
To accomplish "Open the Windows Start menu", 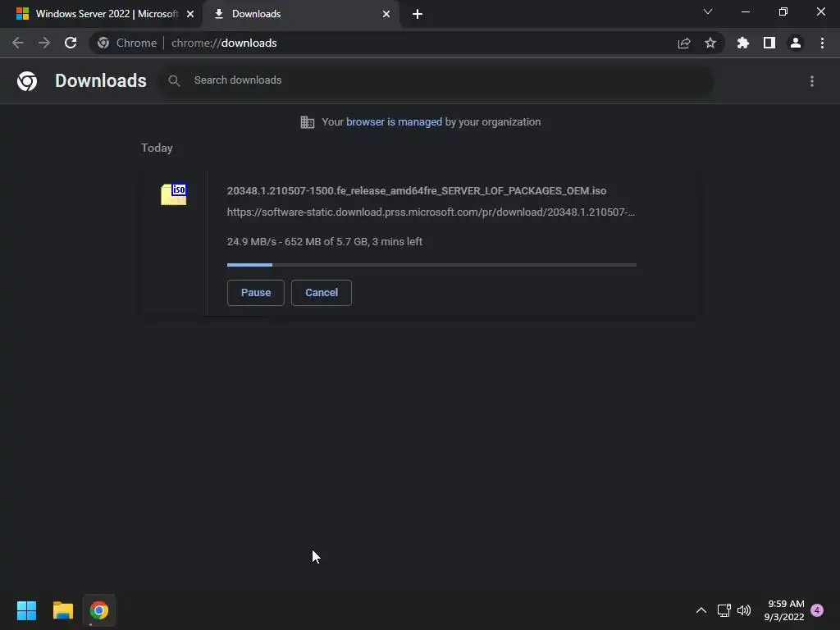I will (x=26, y=610).
